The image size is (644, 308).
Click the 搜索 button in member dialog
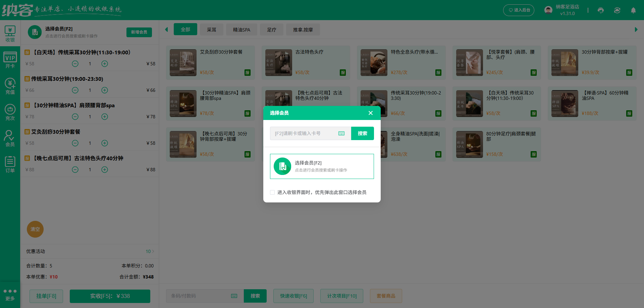tap(362, 133)
